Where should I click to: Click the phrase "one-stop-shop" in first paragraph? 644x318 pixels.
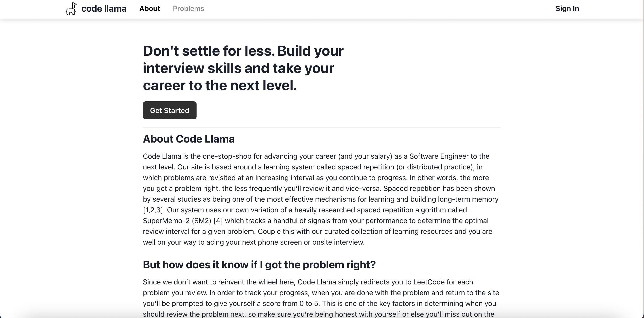tap(227, 156)
